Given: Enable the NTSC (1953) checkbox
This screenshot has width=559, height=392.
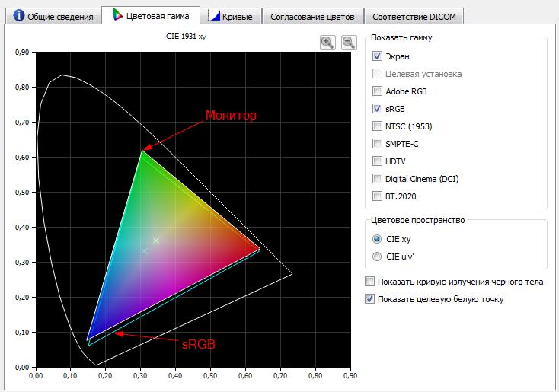Looking at the screenshot, I should tap(377, 126).
